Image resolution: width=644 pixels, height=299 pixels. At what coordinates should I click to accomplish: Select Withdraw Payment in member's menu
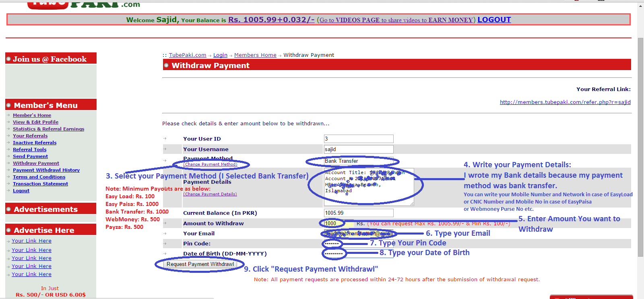[36, 163]
